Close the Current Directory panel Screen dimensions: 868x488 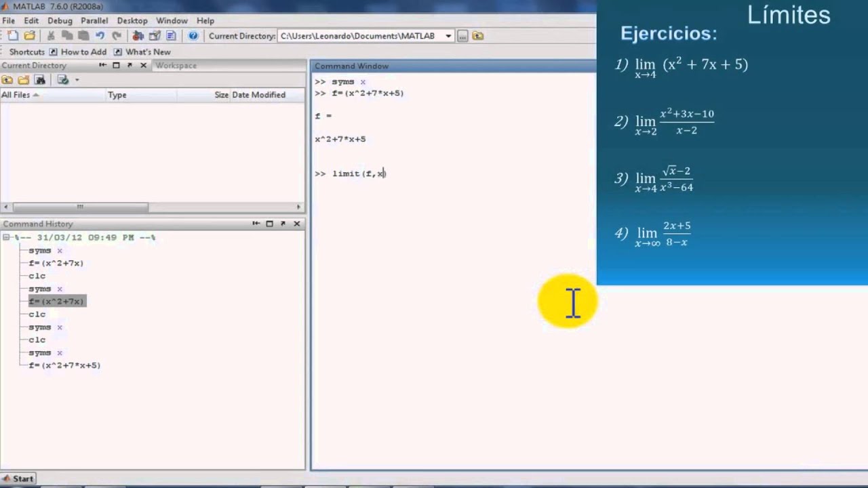coord(143,65)
